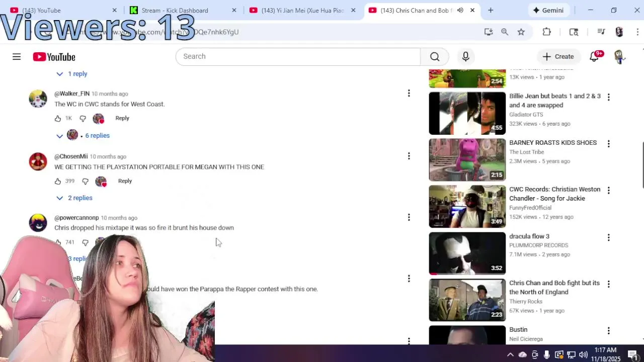Open Billie Jean swapped beats thumbnail

467,113
